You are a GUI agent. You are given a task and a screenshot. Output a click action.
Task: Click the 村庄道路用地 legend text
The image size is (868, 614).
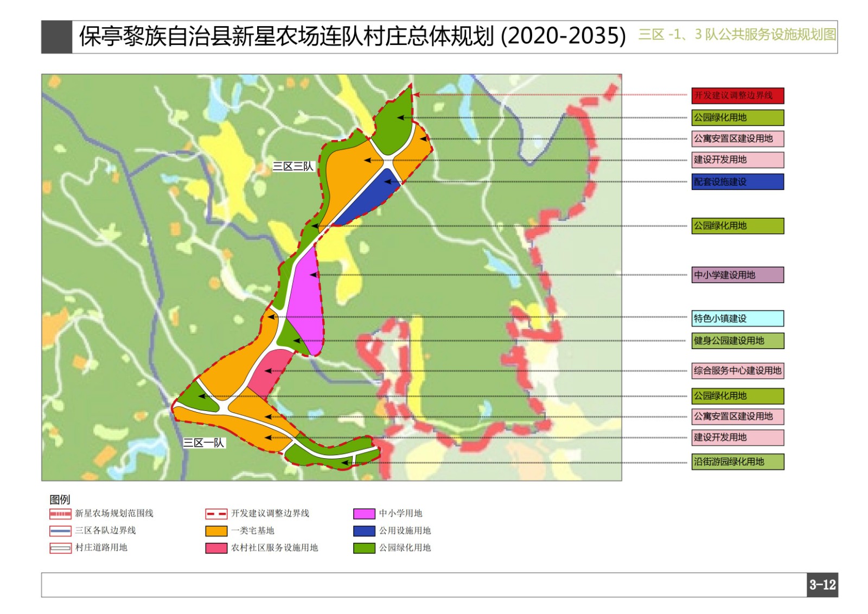[x=101, y=548]
